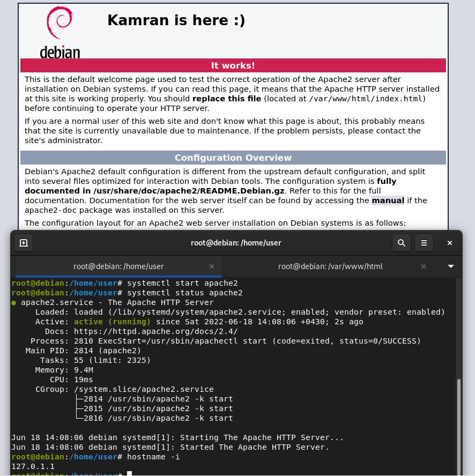Click the 'Kamran is here :)' heading

click(x=176, y=20)
